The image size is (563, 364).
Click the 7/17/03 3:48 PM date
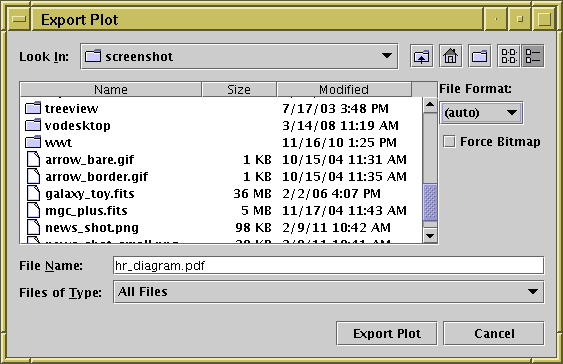(x=335, y=108)
